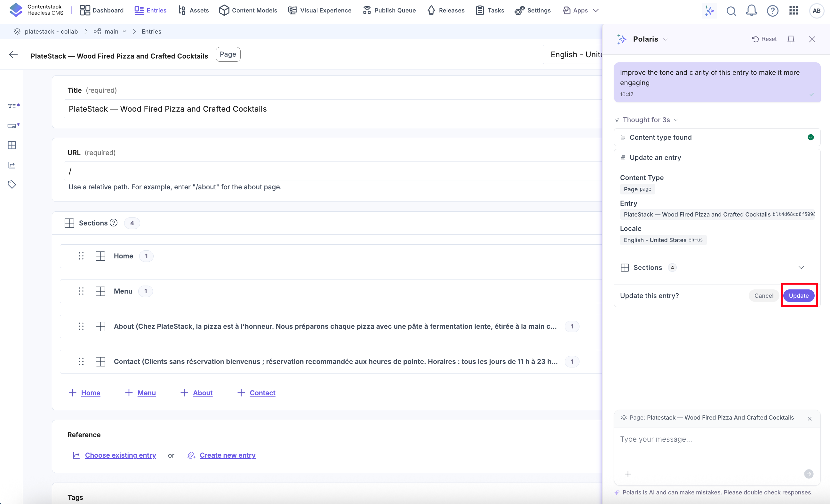Add a new Contact section
The height and width of the screenshot is (504, 830).
(256, 393)
